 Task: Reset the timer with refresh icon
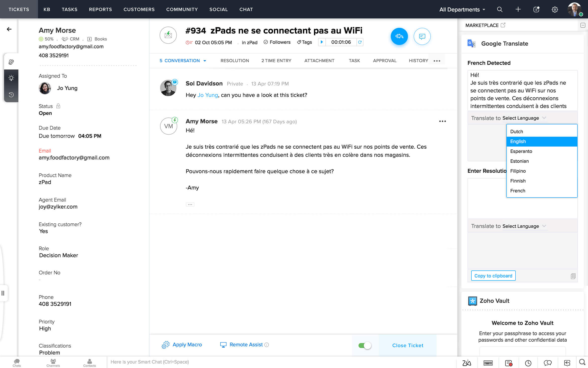[360, 42]
